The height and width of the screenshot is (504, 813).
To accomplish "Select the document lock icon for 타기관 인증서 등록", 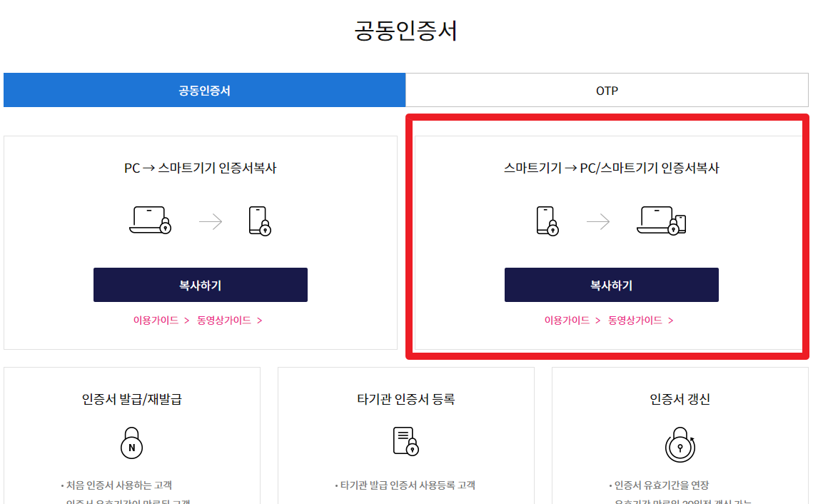I will click(x=405, y=442).
